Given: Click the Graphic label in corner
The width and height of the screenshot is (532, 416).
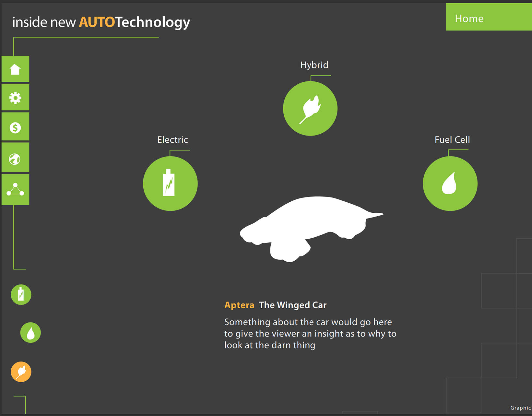Looking at the screenshot, I should [x=521, y=408].
